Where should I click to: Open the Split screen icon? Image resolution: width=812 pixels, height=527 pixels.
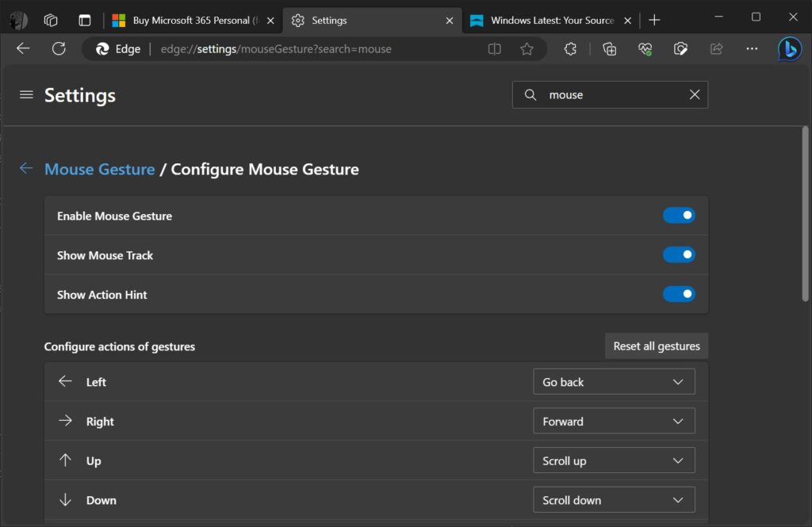[494, 48]
